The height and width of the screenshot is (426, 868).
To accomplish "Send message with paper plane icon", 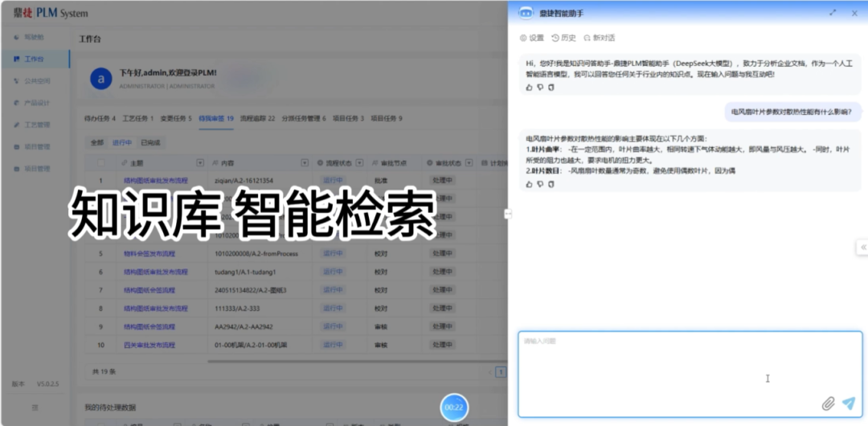I will (849, 403).
